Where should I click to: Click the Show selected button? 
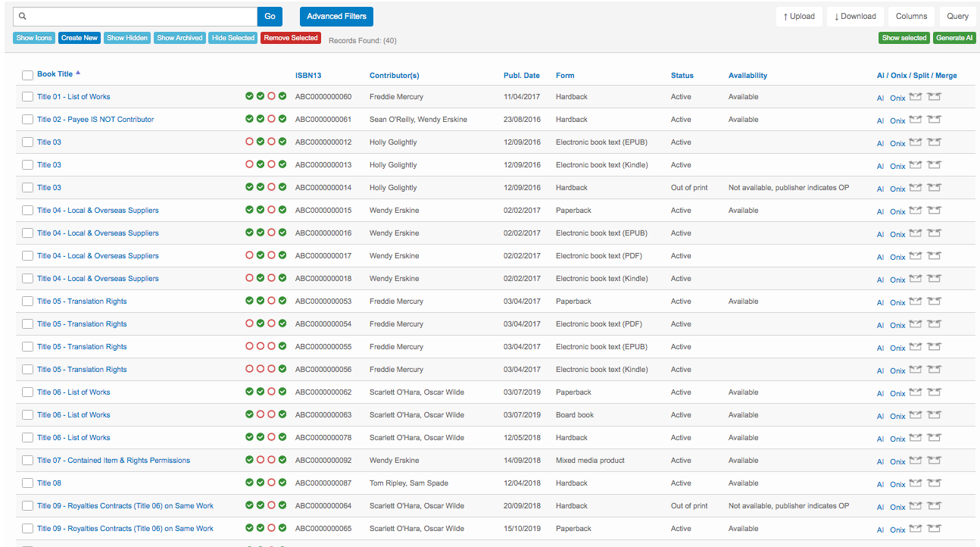coord(904,38)
